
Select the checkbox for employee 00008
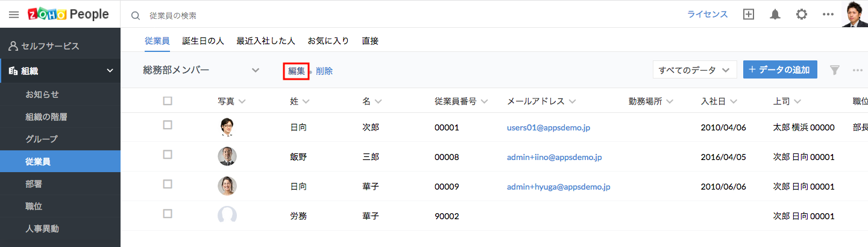(x=168, y=155)
